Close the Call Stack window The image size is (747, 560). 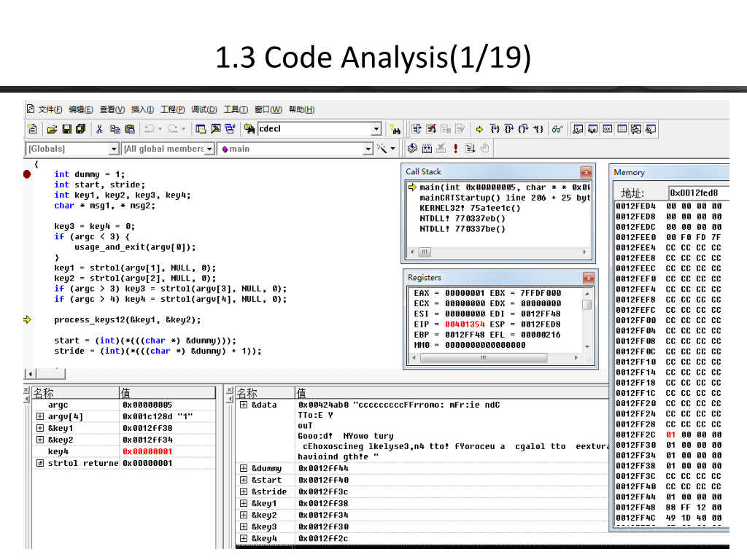point(586,172)
